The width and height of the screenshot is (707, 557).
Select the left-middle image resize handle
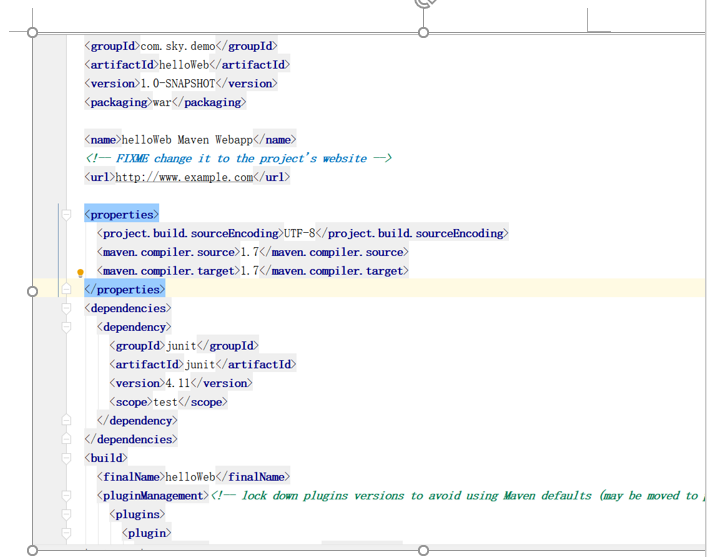[x=32, y=291]
